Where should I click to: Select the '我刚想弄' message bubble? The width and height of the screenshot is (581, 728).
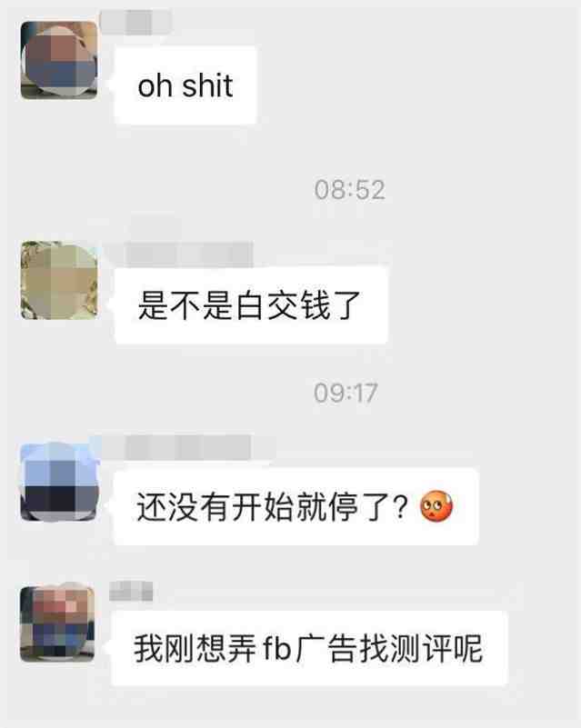pyautogui.click(x=309, y=648)
